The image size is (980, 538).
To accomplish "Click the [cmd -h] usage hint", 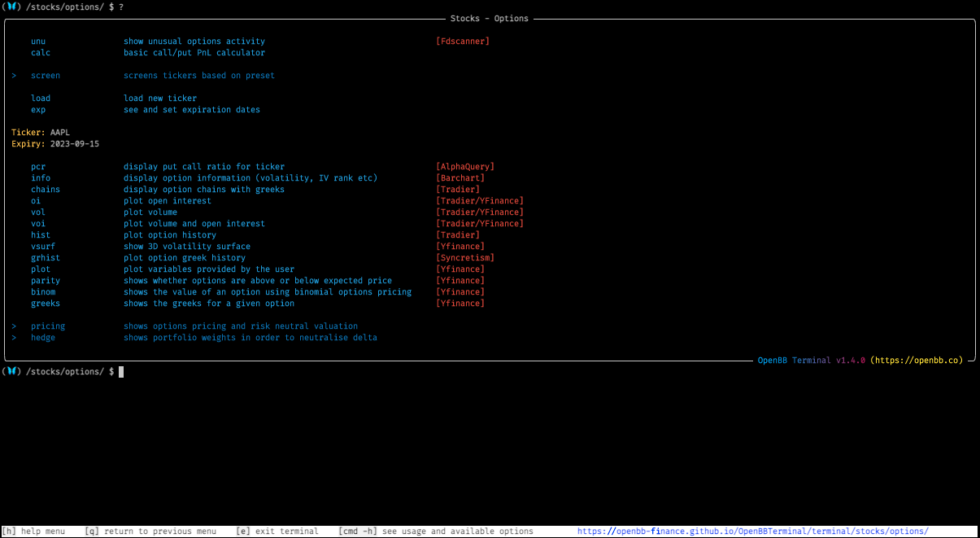I will 436,531.
